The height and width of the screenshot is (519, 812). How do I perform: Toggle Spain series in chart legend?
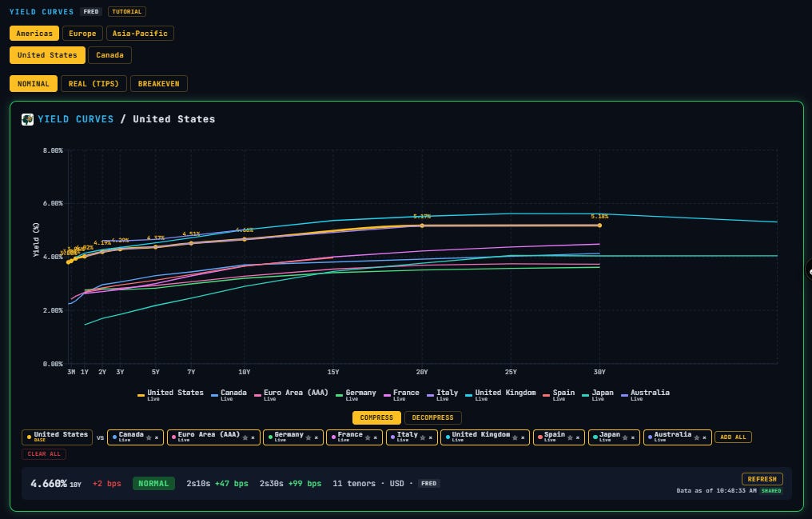(559, 395)
